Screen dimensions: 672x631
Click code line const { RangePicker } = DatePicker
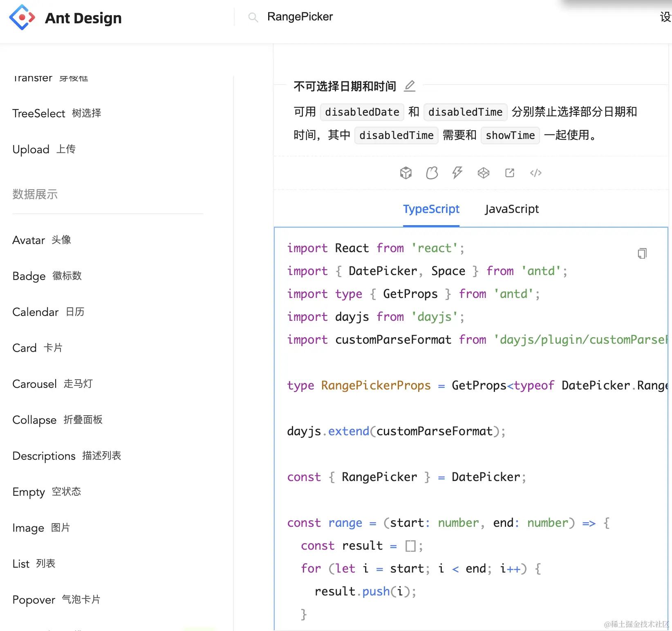407,477
